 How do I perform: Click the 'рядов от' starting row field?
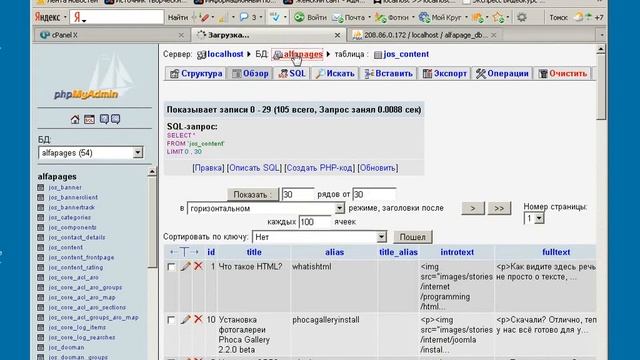tap(374, 195)
